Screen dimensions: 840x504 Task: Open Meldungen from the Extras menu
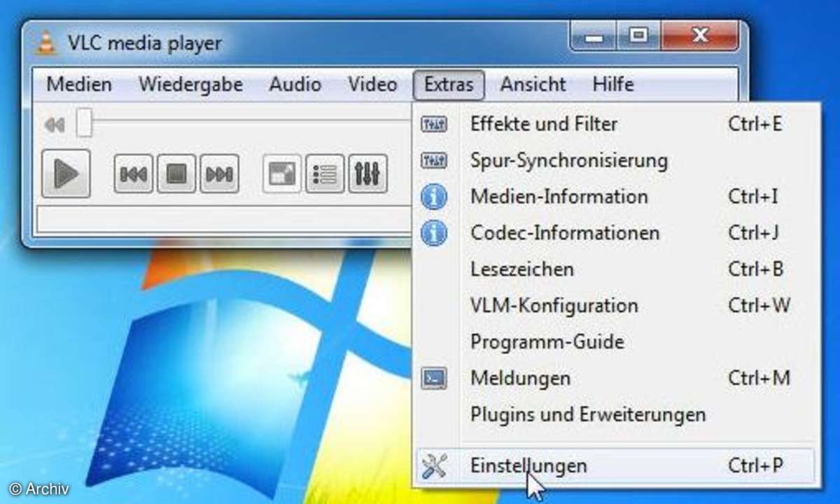[x=616, y=379]
